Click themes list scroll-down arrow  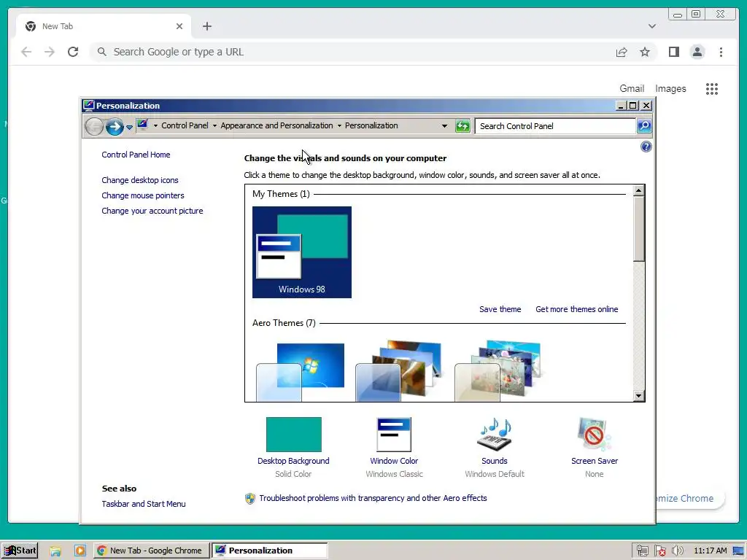coord(638,396)
